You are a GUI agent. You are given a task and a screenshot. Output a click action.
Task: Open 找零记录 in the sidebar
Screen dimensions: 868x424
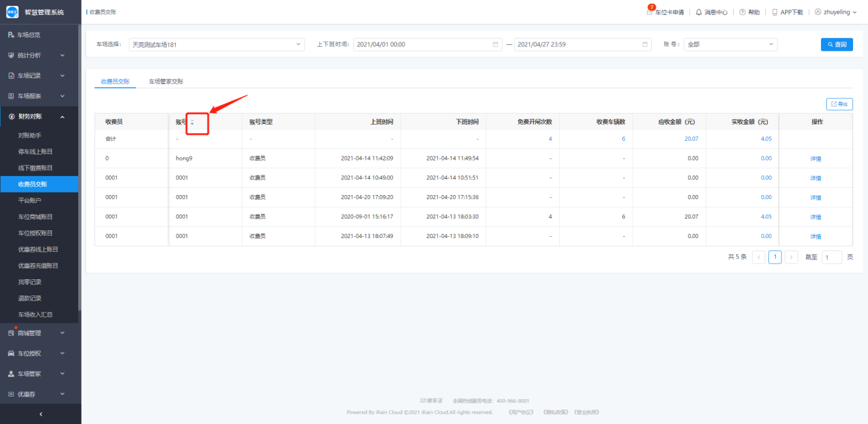(x=29, y=282)
